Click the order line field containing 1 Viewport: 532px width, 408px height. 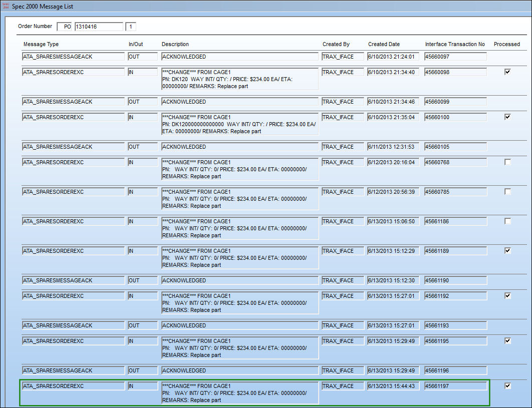(x=131, y=27)
